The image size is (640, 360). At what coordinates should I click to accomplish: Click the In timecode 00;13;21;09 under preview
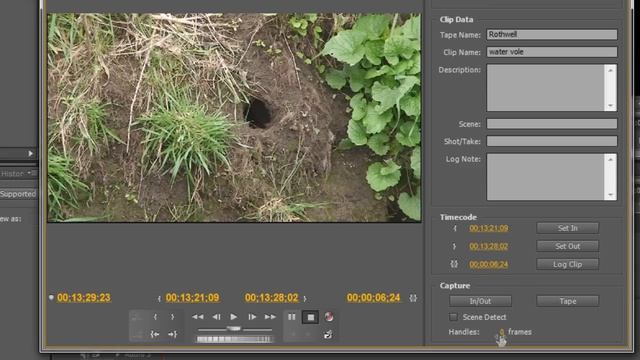pyautogui.click(x=192, y=298)
